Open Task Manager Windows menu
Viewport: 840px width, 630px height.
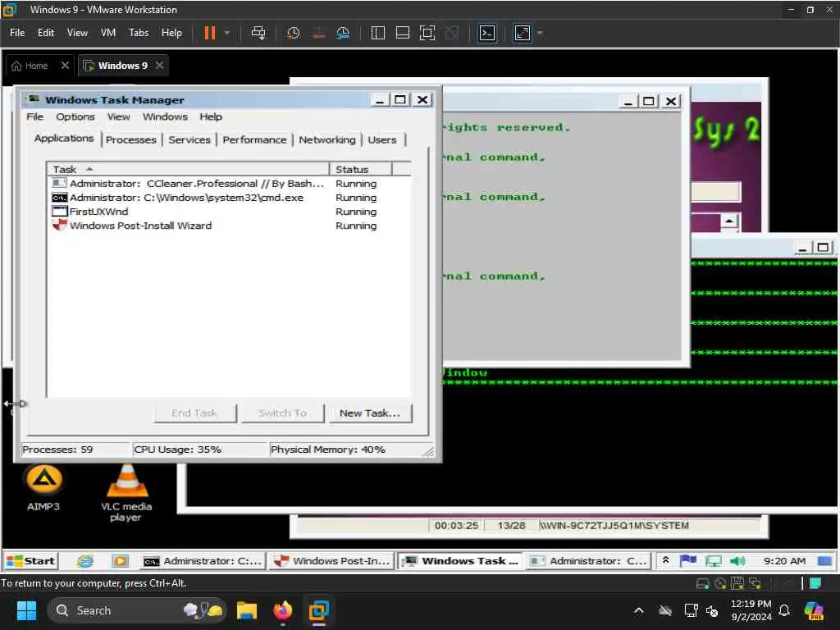165,116
